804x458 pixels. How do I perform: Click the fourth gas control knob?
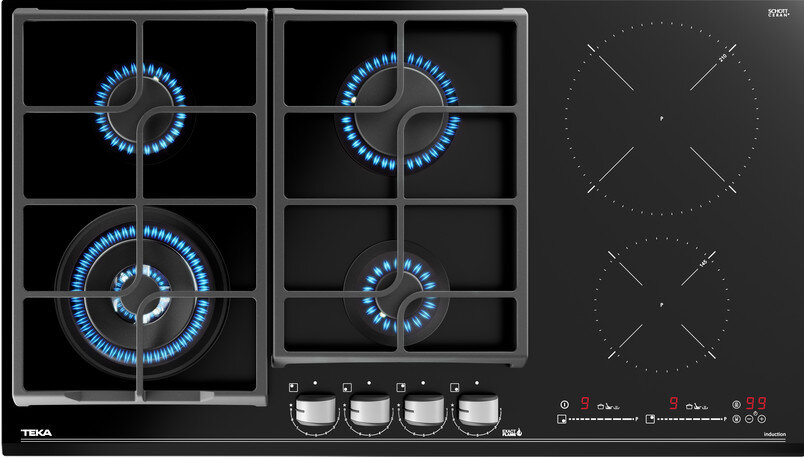pyautogui.click(x=478, y=410)
